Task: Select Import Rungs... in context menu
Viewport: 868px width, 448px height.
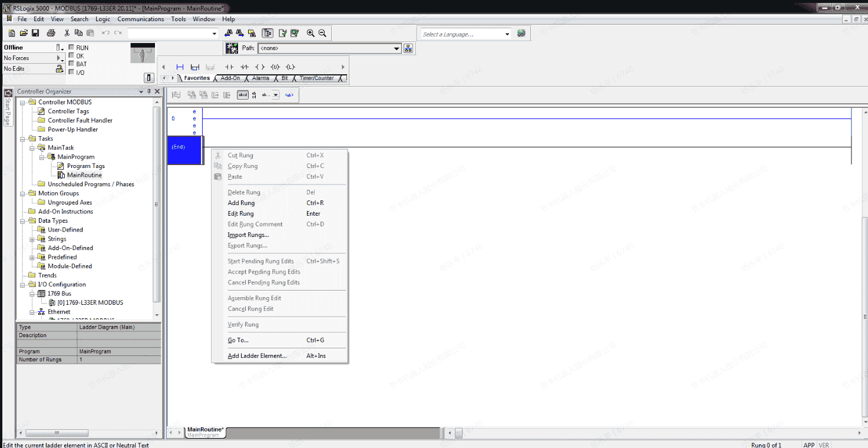Action: point(248,235)
